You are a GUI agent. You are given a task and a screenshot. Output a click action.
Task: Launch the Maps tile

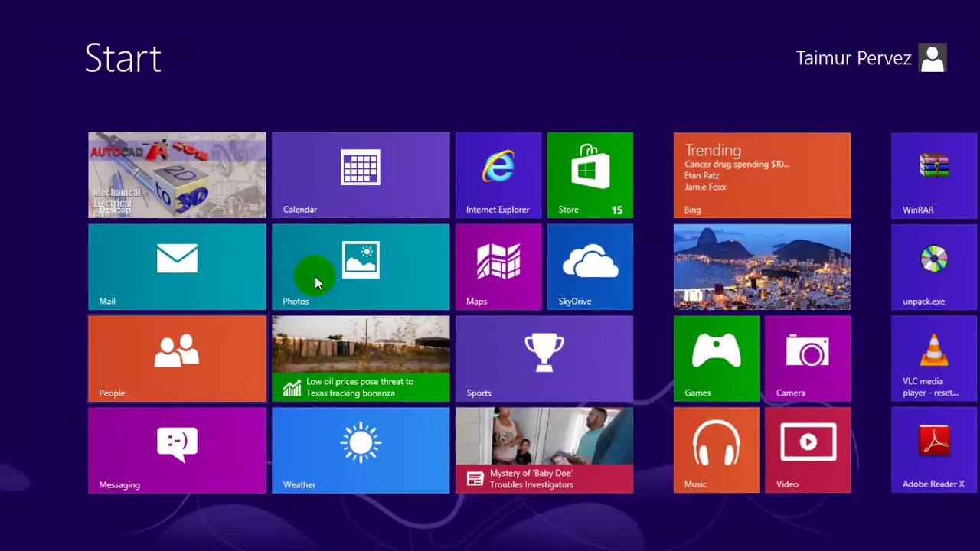tap(498, 267)
